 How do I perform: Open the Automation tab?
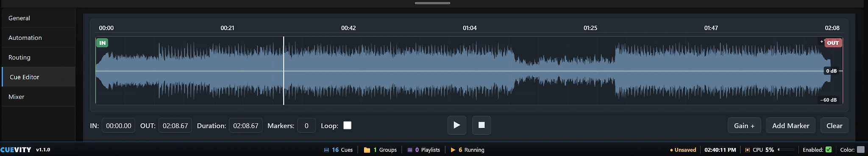[x=38, y=37]
